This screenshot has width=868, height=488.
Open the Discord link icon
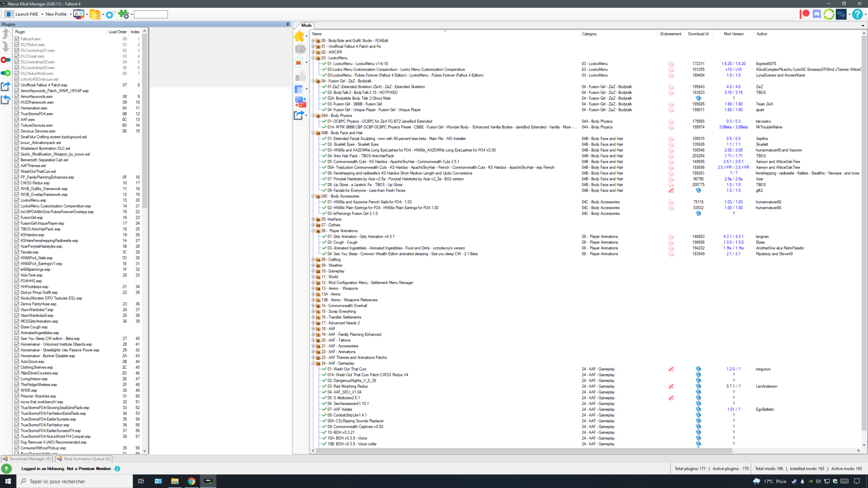tap(816, 14)
